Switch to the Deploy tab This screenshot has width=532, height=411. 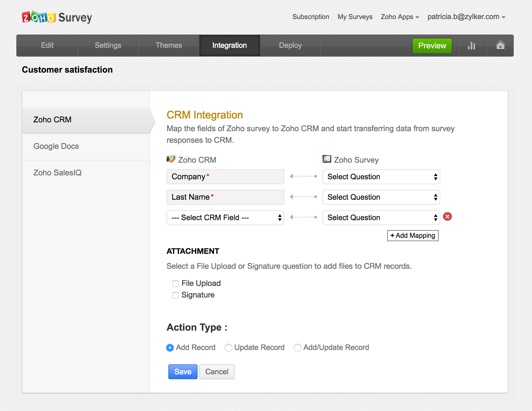point(290,46)
